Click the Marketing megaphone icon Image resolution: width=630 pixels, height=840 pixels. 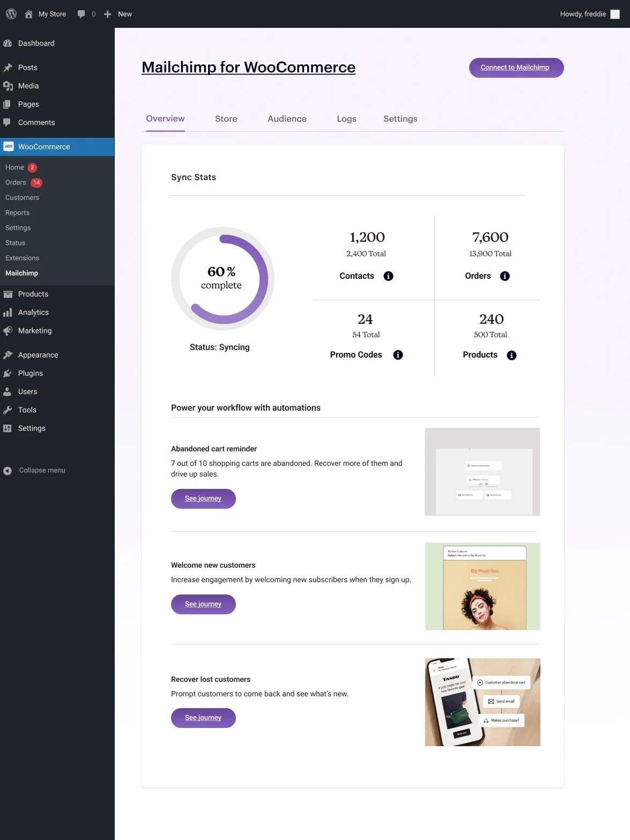coord(8,331)
